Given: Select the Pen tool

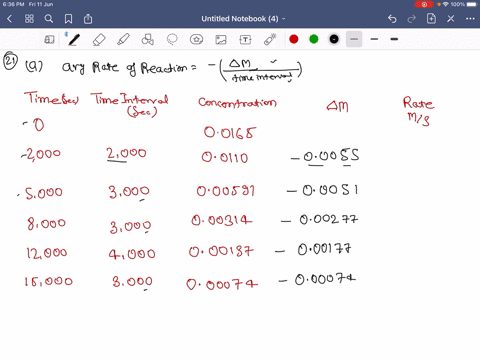Looking at the screenshot, I should pos(73,40).
